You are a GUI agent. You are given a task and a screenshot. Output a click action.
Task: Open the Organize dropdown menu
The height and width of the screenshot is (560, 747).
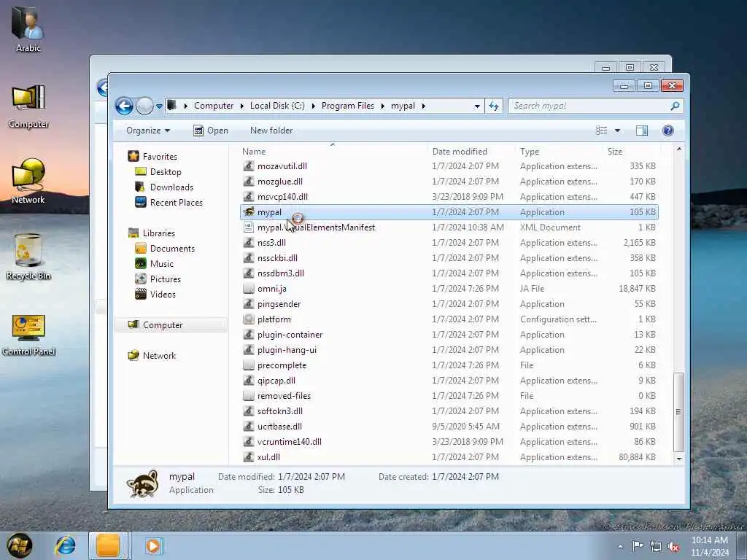pos(148,131)
